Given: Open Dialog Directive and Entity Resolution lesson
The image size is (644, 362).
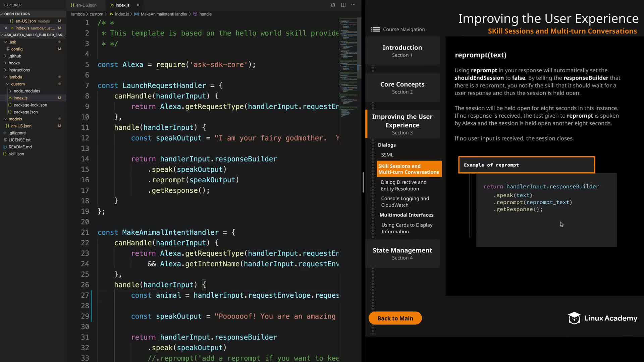Looking at the screenshot, I should point(404,185).
